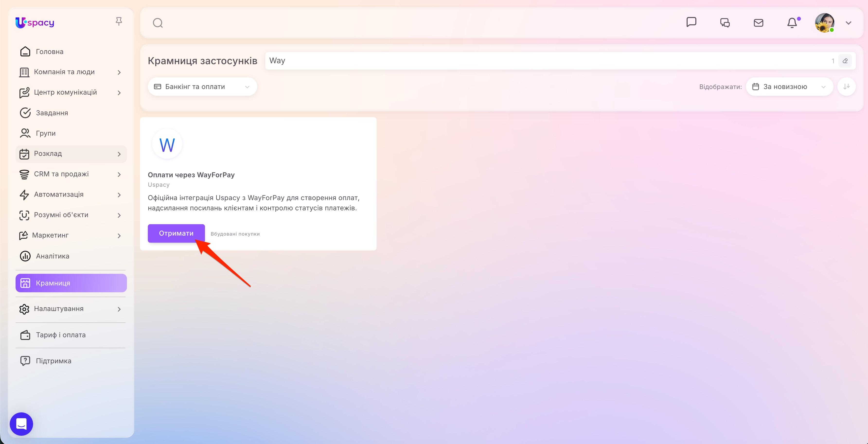Select Крамниця in sidebar

71,283
